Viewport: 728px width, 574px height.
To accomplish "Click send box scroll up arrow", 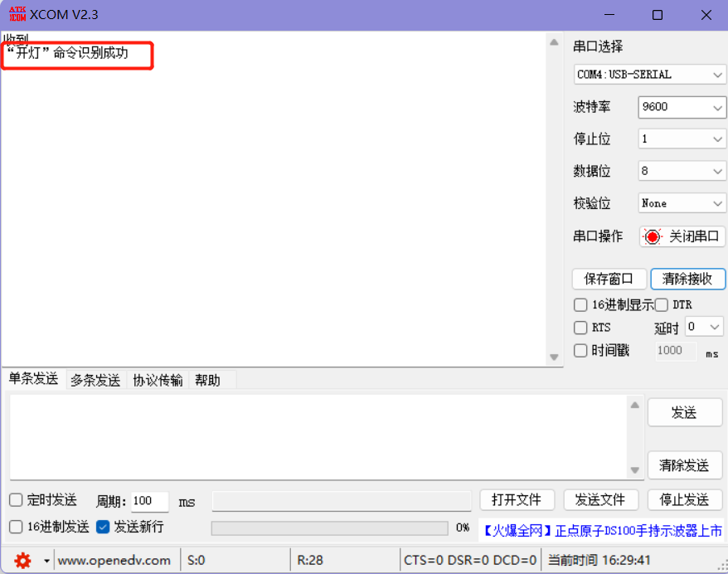I will 635,405.
